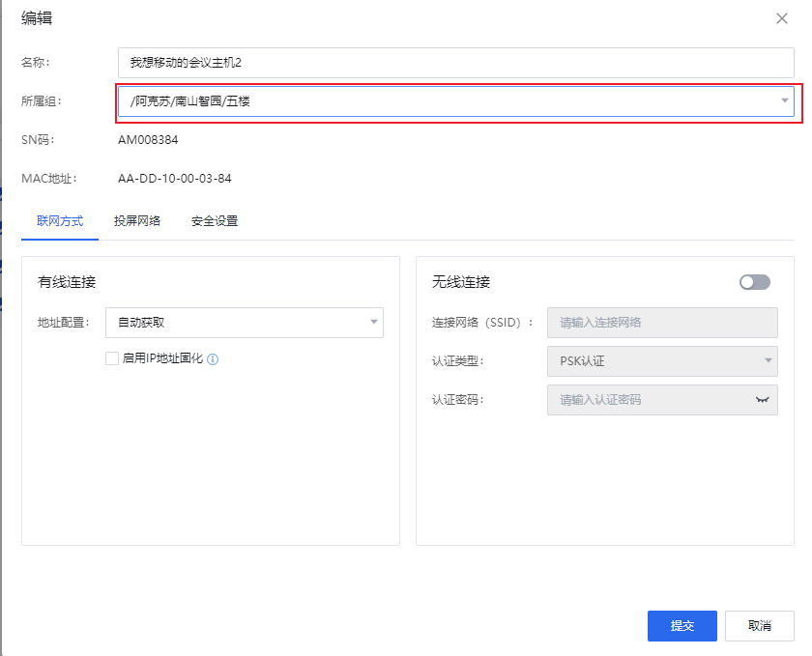The height and width of the screenshot is (656, 812).
Task: Click the MAC地址 value AA-DD-10-00-03-84
Action: coord(175,179)
